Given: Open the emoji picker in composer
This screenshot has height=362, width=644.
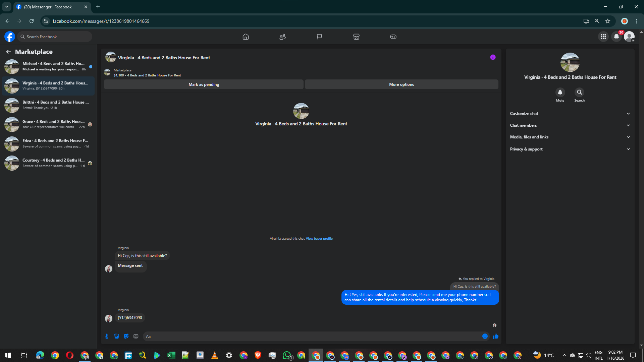Looking at the screenshot, I should click(x=485, y=336).
